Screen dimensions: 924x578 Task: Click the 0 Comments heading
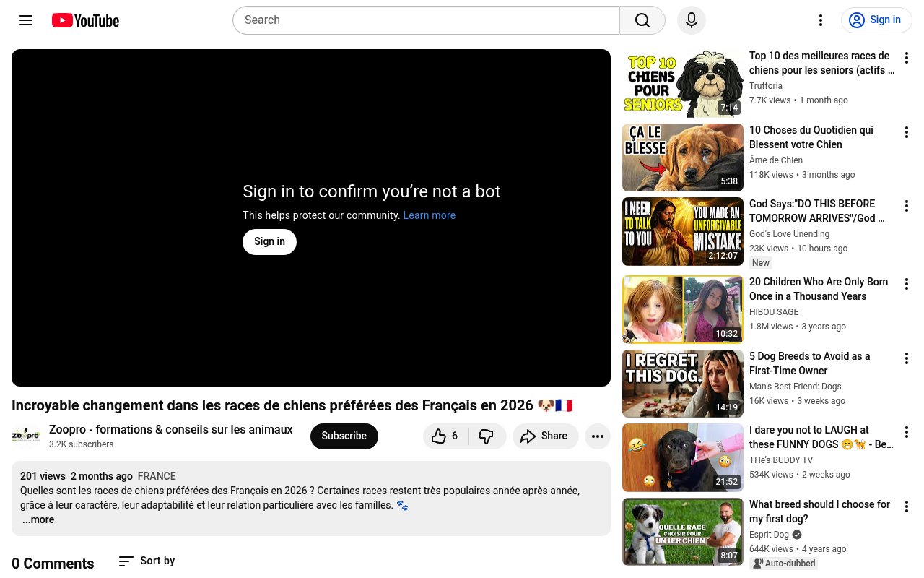click(x=53, y=564)
